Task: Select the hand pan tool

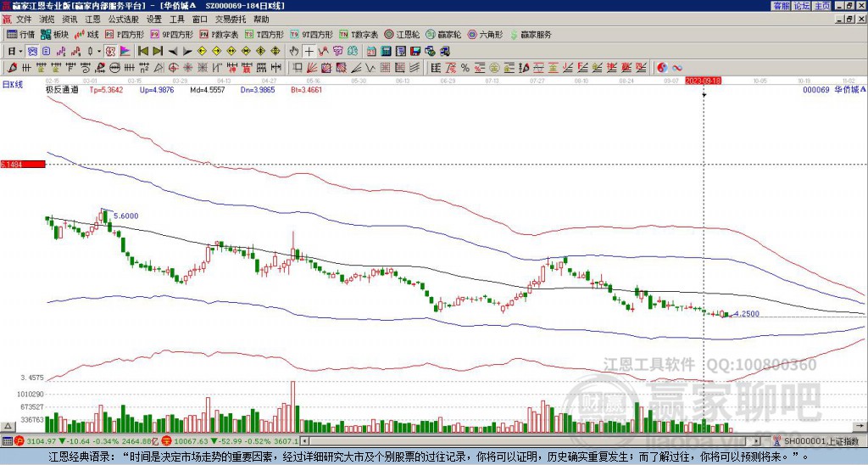Action: click(293, 51)
